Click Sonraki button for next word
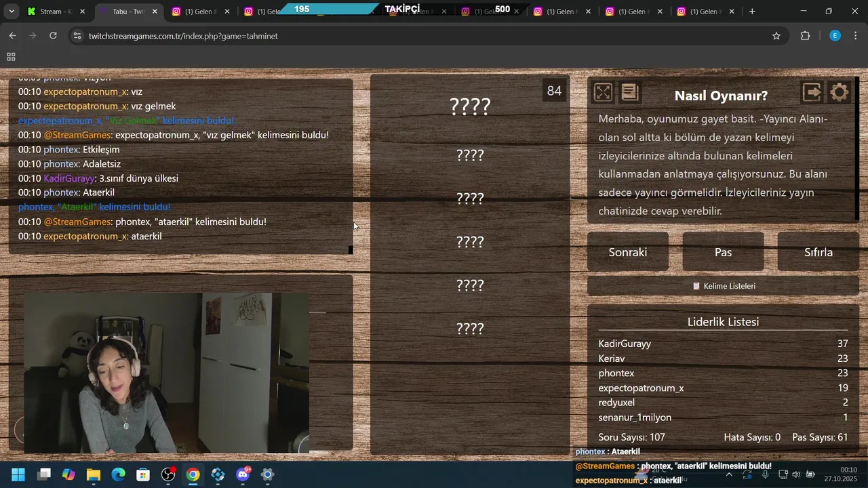This screenshot has height=488, width=868. click(x=628, y=252)
